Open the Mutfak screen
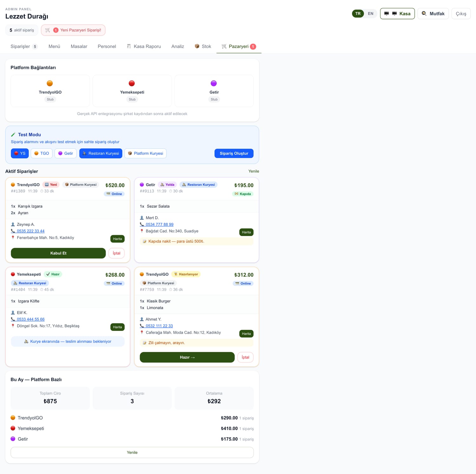Image resolution: width=476 pixels, height=474 pixels. click(x=433, y=14)
